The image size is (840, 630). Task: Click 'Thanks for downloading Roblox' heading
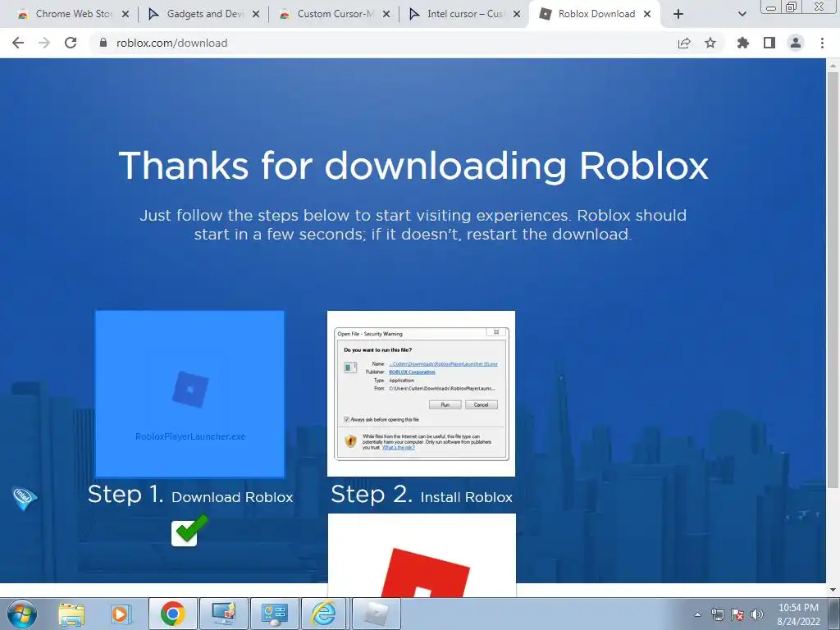coord(413,166)
